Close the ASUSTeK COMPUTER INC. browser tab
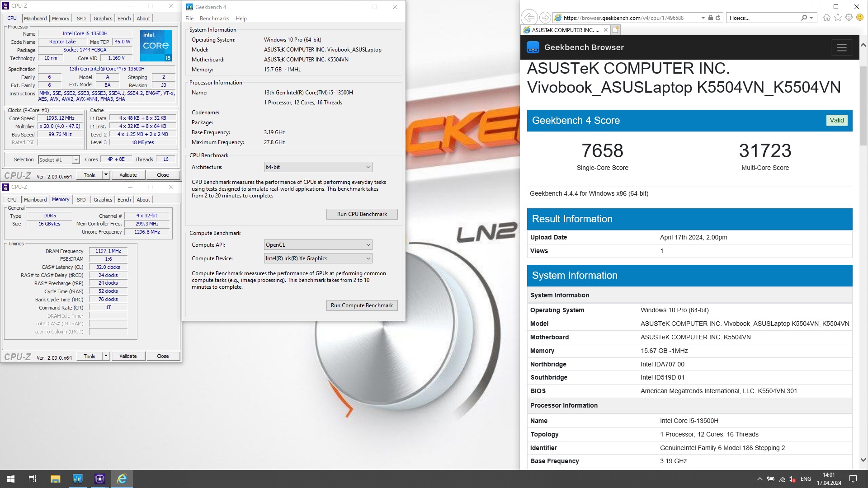868x488 pixels. pyautogui.click(x=606, y=30)
